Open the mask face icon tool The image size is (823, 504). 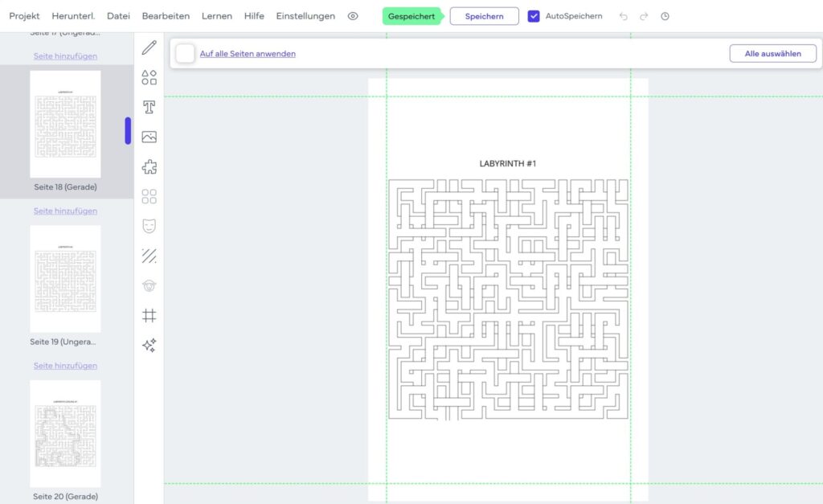(x=149, y=226)
